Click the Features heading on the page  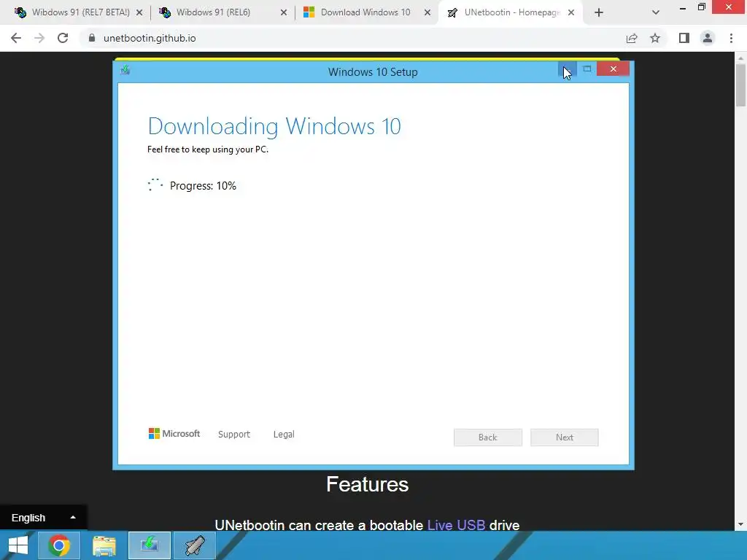click(368, 484)
